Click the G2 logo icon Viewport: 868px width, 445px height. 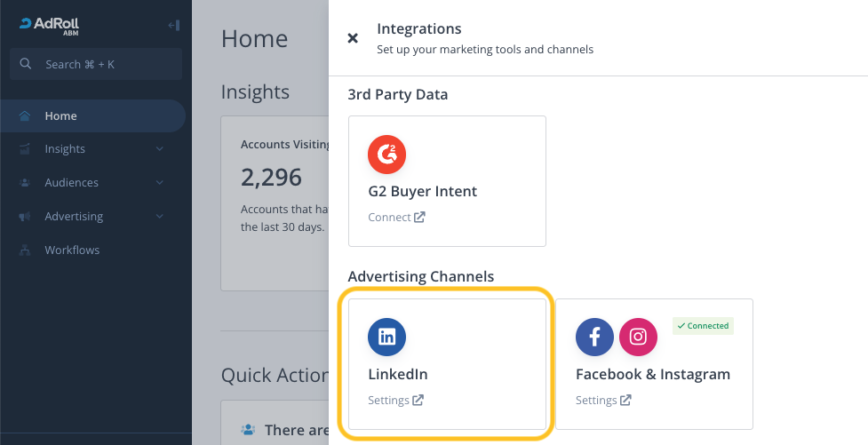(386, 155)
